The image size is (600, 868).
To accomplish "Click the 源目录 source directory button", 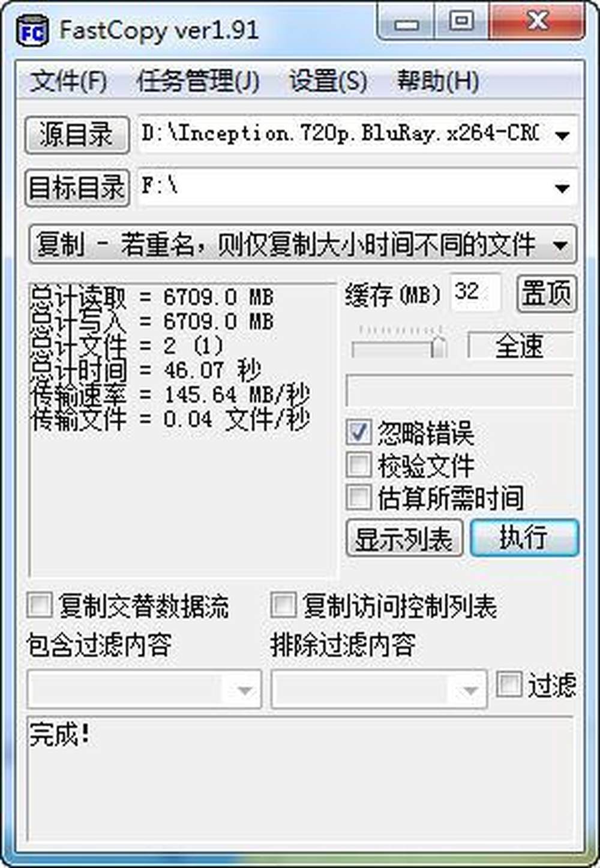I will [77, 134].
